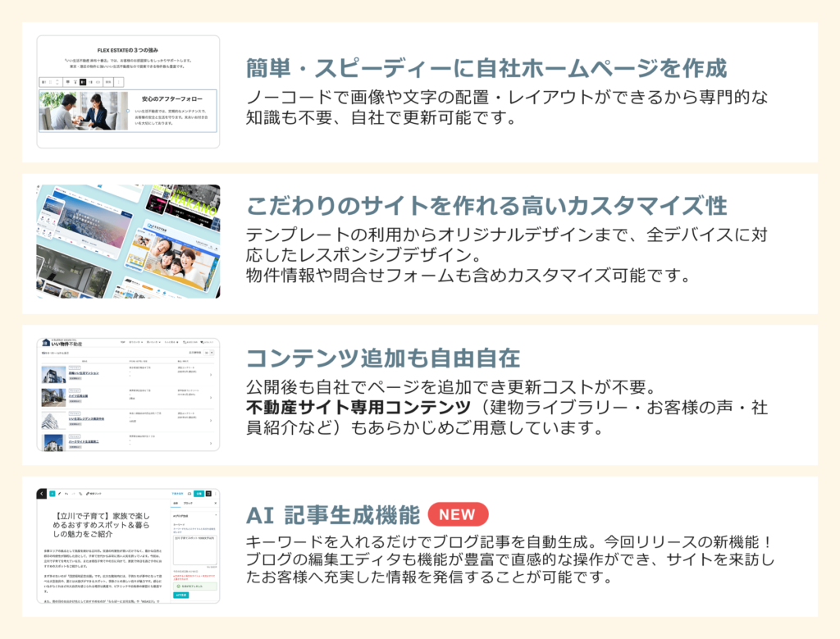The image size is (840, 639).
Task: Click the first building thumbnail in property list
Action: pyautogui.click(x=53, y=376)
